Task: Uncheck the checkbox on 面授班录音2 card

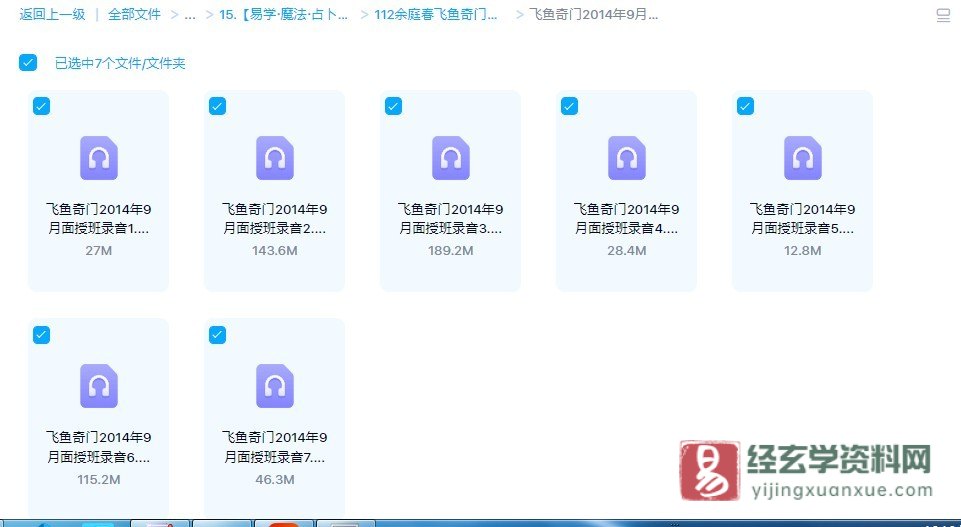Action: [x=217, y=106]
